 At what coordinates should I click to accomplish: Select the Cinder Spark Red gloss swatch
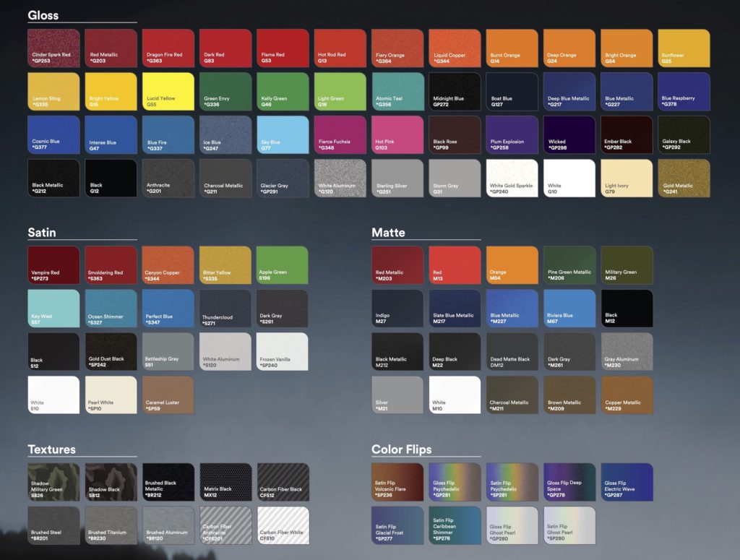53,48
